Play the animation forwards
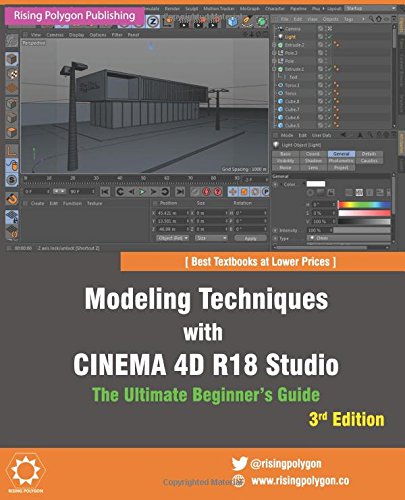 coord(142,192)
